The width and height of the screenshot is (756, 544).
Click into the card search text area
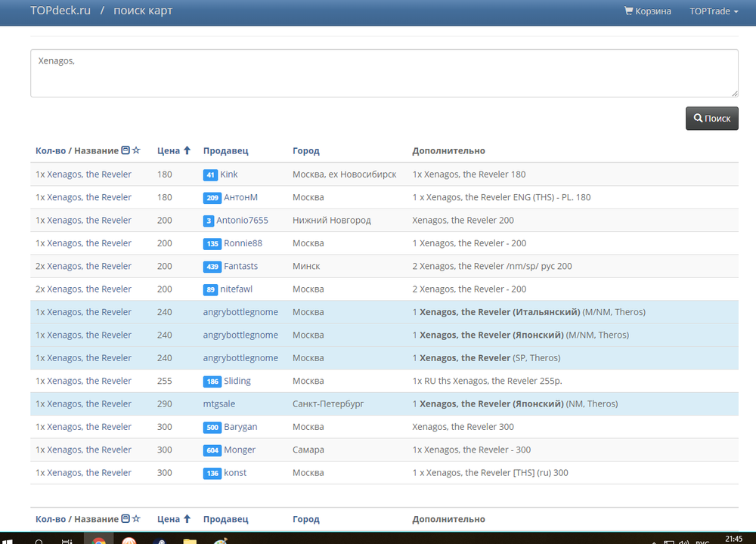(x=384, y=73)
